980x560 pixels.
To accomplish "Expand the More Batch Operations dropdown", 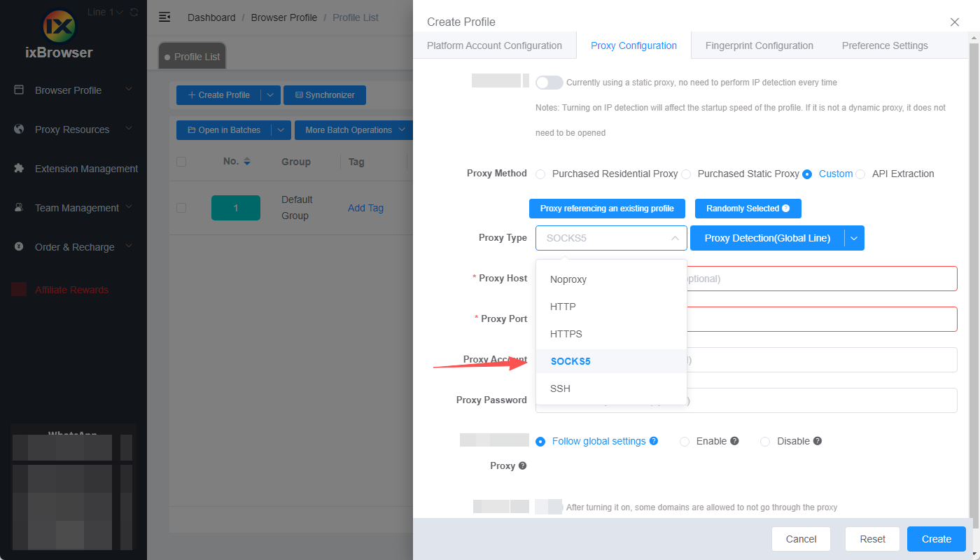I will click(x=402, y=130).
